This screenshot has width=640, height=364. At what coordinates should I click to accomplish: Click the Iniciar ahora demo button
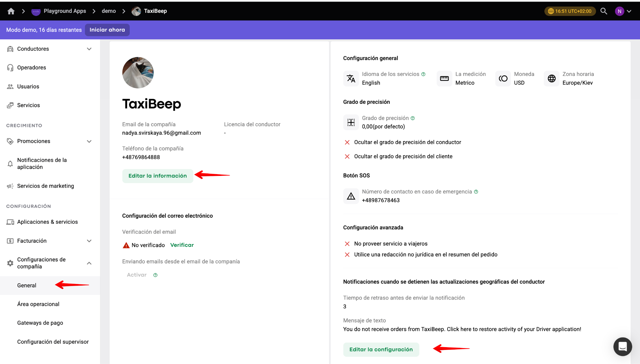coord(107,30)
